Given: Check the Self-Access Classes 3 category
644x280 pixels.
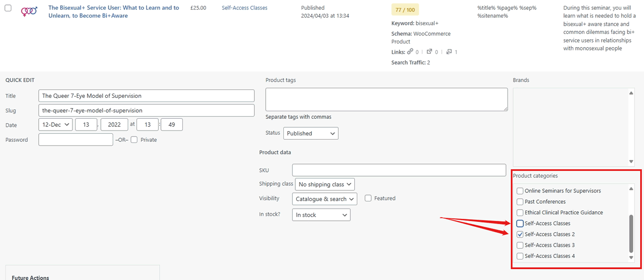Looking at the screenshot, I should 519,245.
